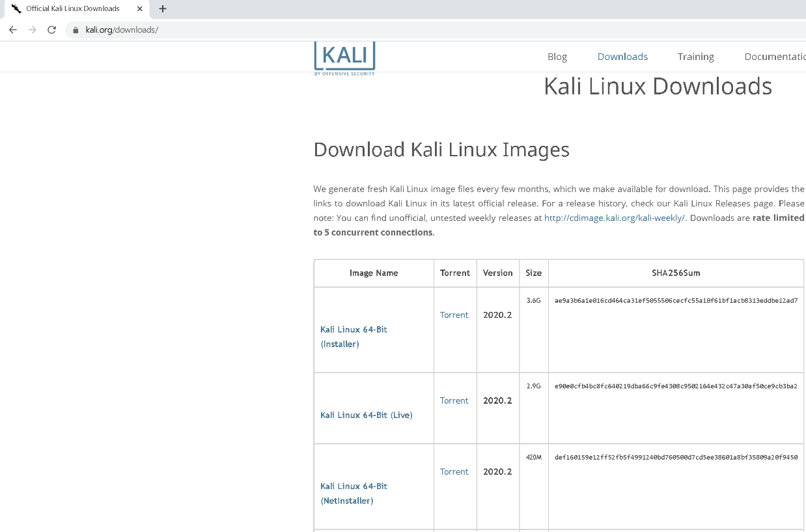Click the browser back arrow
Viewport: 806px width, 532px height.
click(x=13, y=30)
